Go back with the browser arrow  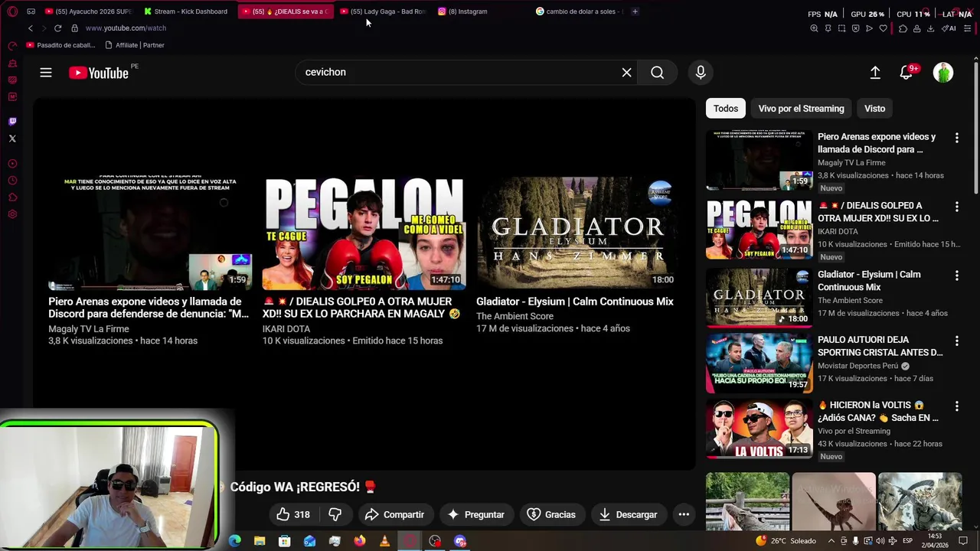click(x=31, y=28)
